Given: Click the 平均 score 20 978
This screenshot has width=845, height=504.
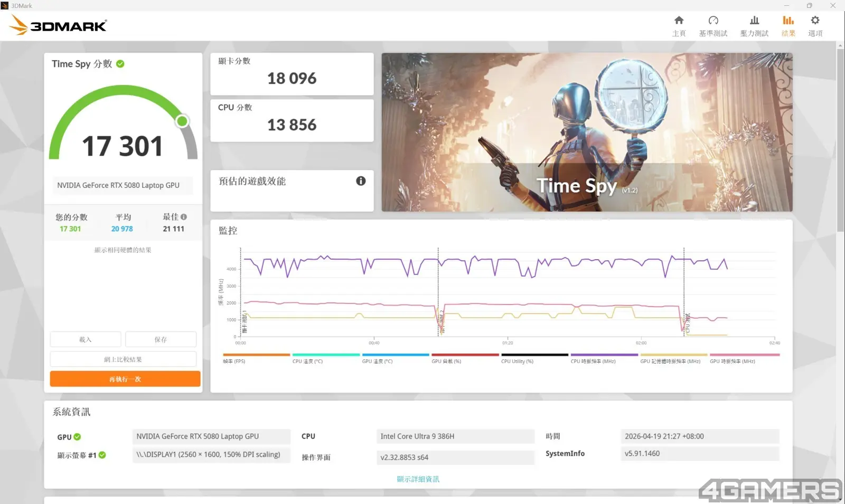Looking at the screenshot, I should [122, 229].
